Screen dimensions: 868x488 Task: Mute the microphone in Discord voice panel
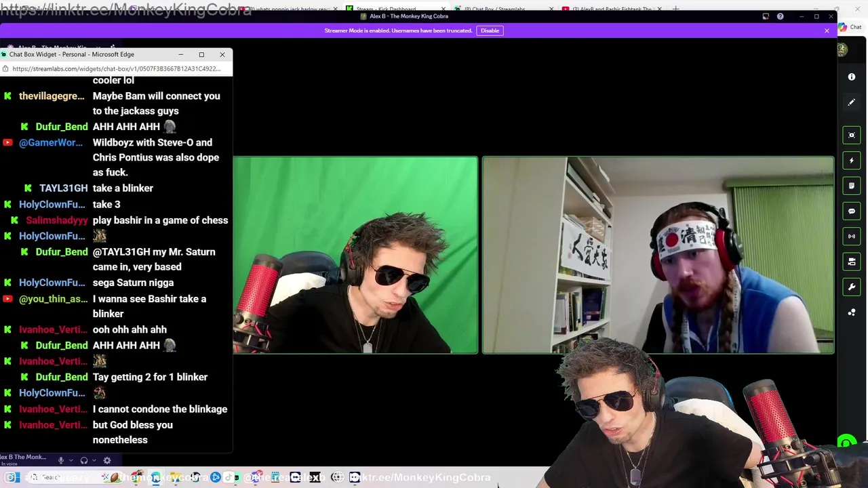pyautogui.click(x=60, y=460)
